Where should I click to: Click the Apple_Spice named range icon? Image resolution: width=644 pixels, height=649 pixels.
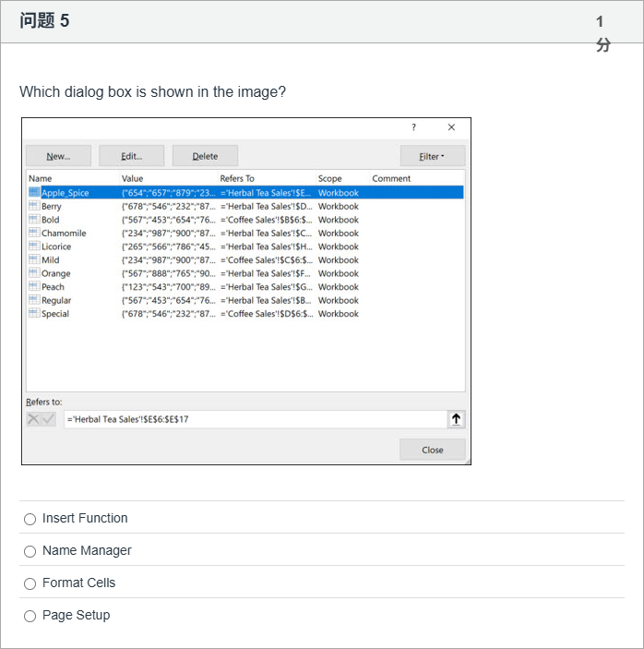coord(34,193)
